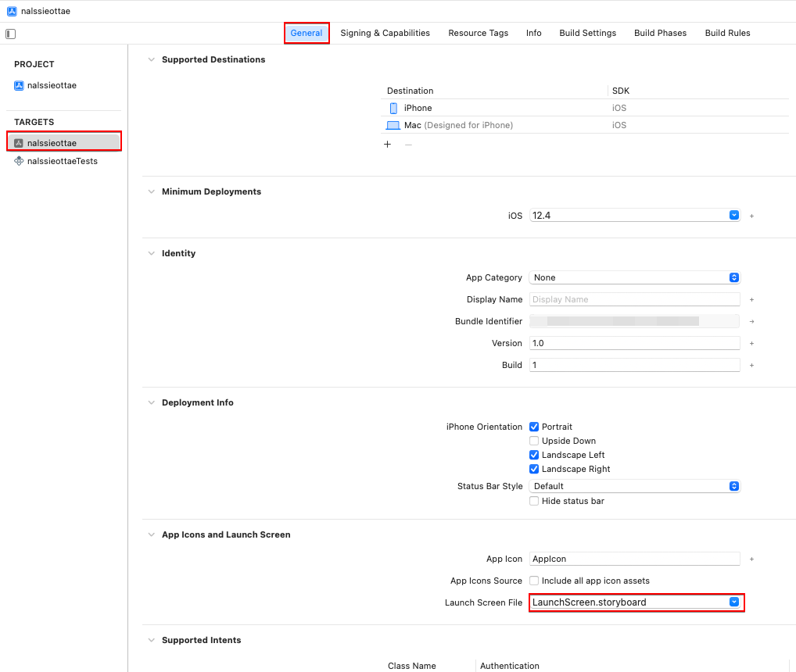Image resolution: width=796 pixels, height=672 pixels.
Task: Click the plus next to iOS deployment
Action: click(752, 216)
